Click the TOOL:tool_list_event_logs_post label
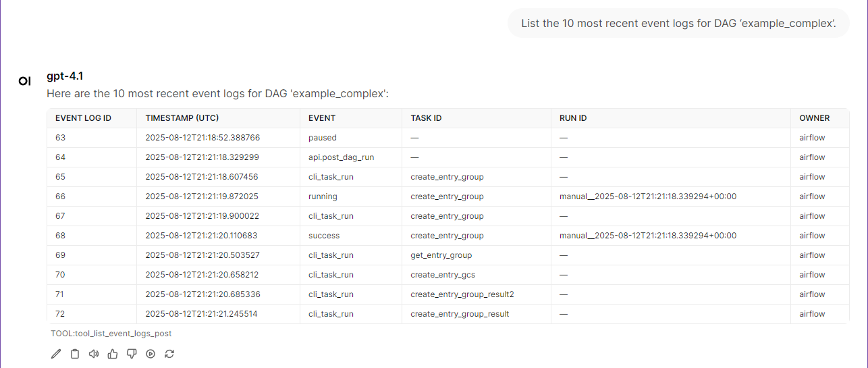Screen dimensions: 868x368 tap(111, 334)
